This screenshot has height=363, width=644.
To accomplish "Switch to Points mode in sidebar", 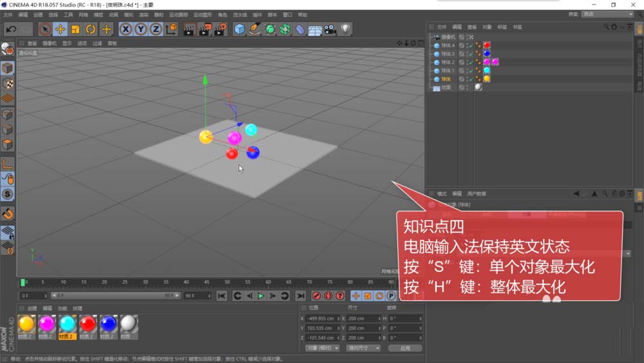I will (x=7, y=114).
